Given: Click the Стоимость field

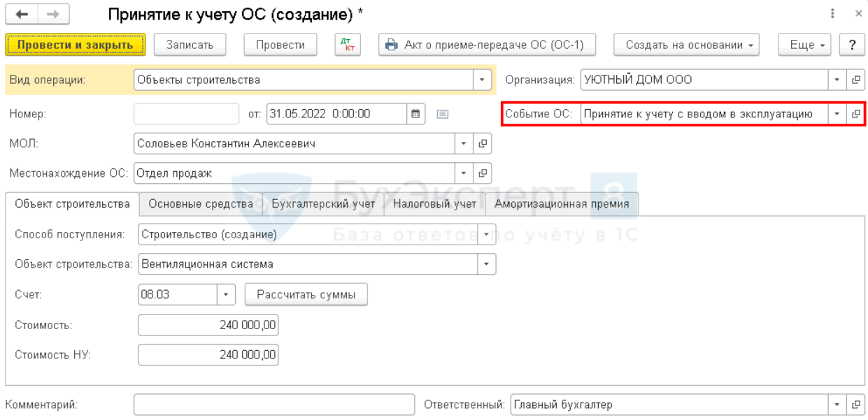Looking at the screenshot, I should click(x=208, y=325).
